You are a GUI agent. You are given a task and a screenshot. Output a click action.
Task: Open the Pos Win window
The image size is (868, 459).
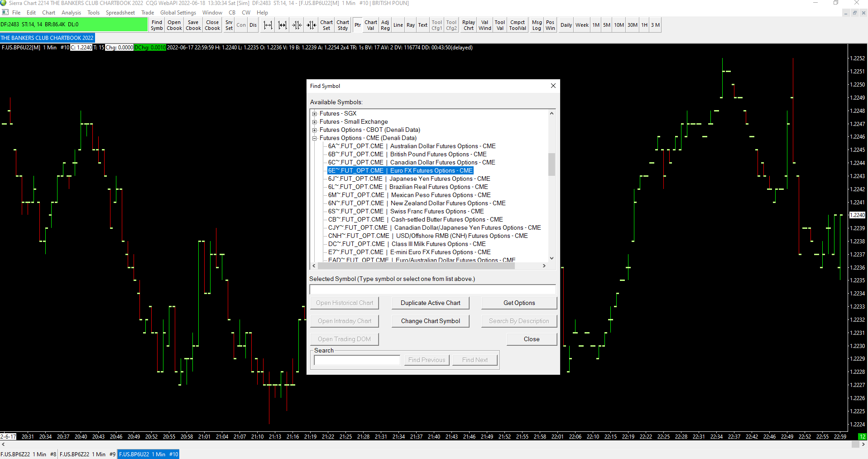550,25
